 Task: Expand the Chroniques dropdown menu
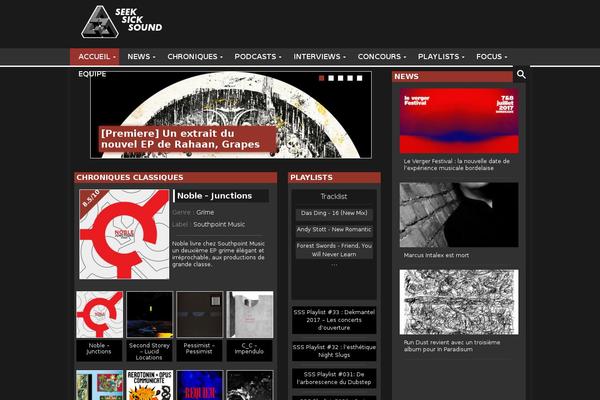coord(195,57)
